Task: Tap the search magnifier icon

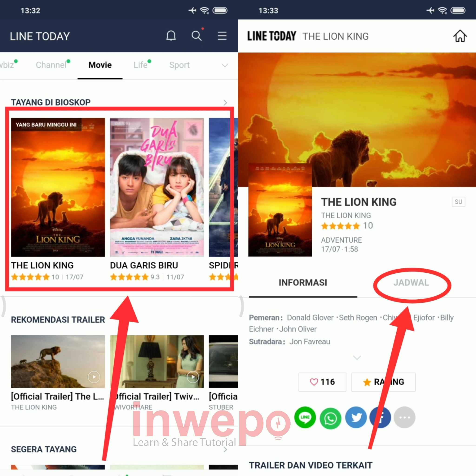Action: (196, 36)
